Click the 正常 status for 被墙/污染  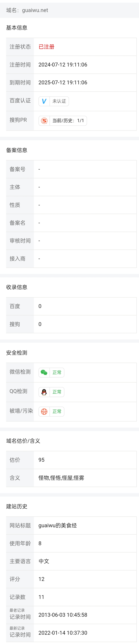click(x=57, y=411)
